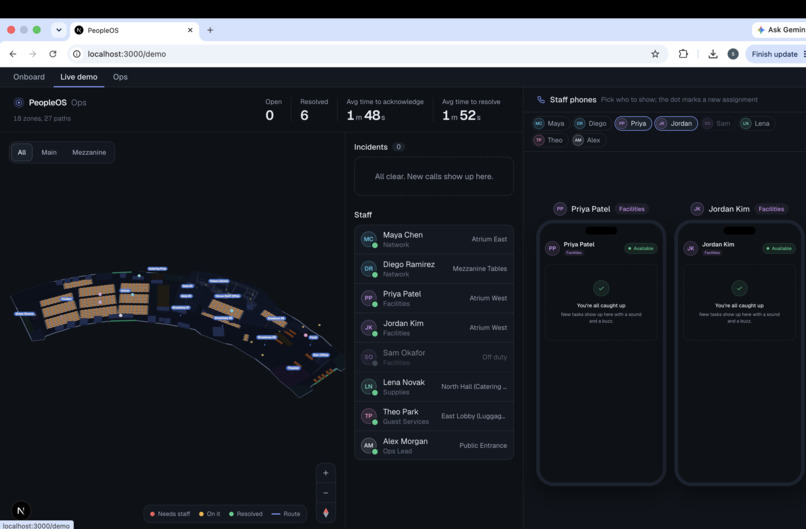
Task: Click the site info icon in the address bar
Action: [77, 54]
